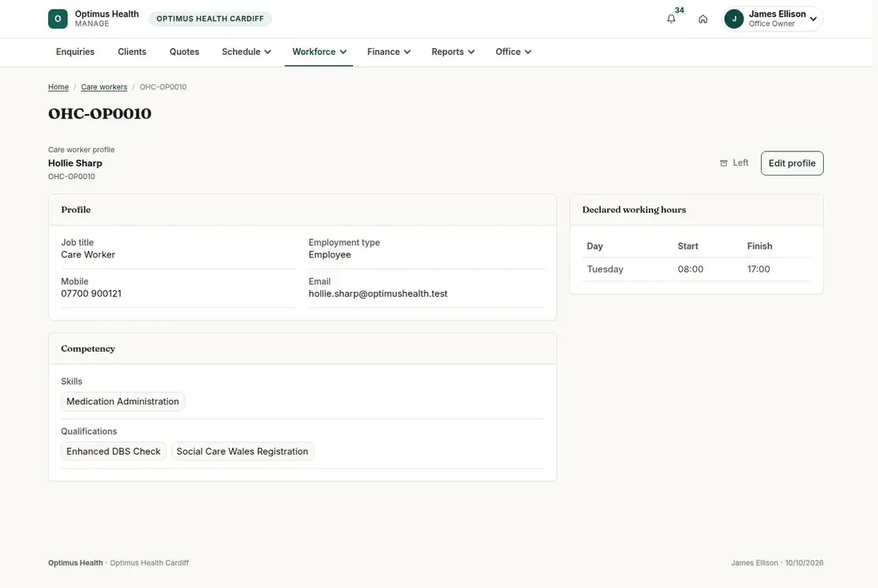This screenshot has width=878, height=588.
Task: Click the Declared working hours heading
Action: pos(634,210)
